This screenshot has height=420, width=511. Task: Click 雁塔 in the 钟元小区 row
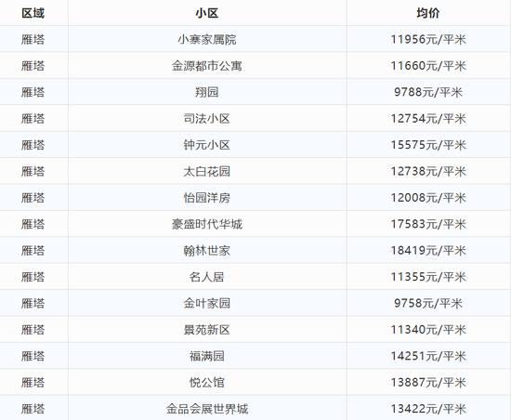33,145
